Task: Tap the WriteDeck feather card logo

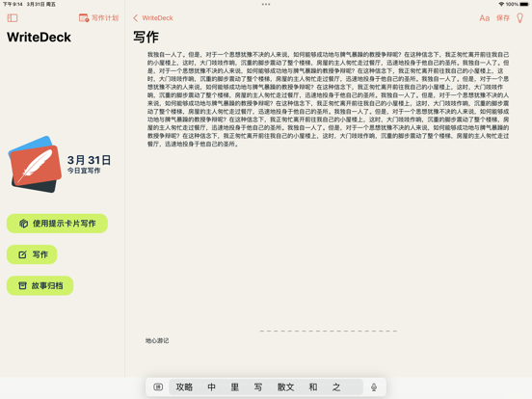Action: pyautogui.click(x=35, y=165)
